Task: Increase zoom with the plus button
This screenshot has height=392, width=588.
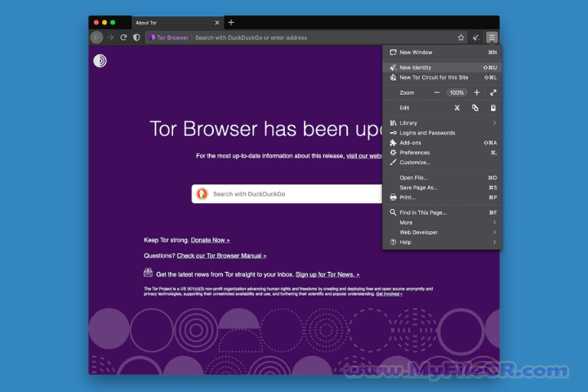Action: click(477, 92)
